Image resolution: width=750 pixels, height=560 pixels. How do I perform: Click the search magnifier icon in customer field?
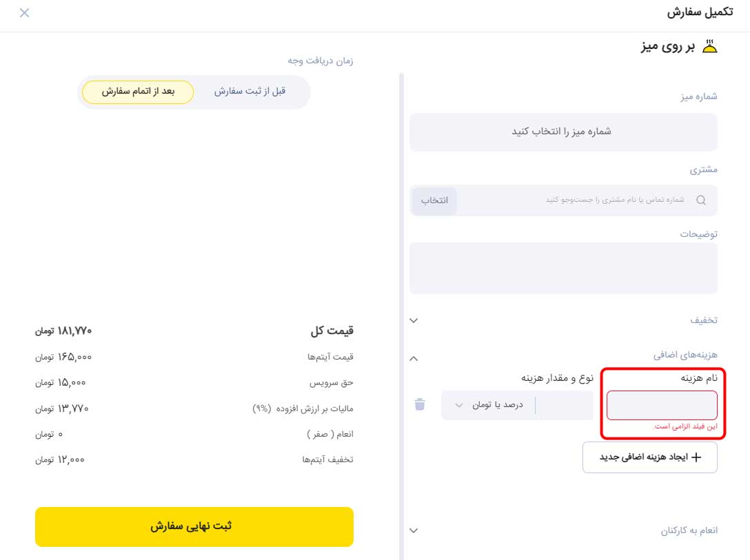(701, 200)
